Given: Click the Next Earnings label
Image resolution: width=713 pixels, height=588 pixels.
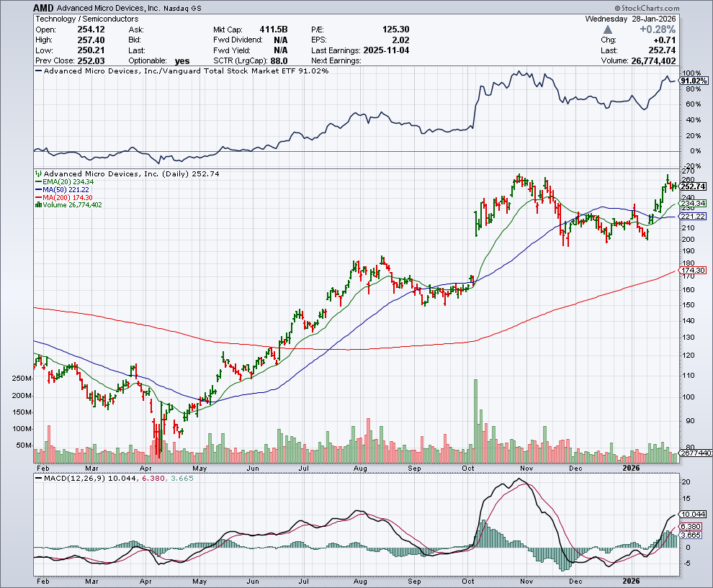Looking at the screenshot, I should [x=336, y=61].
